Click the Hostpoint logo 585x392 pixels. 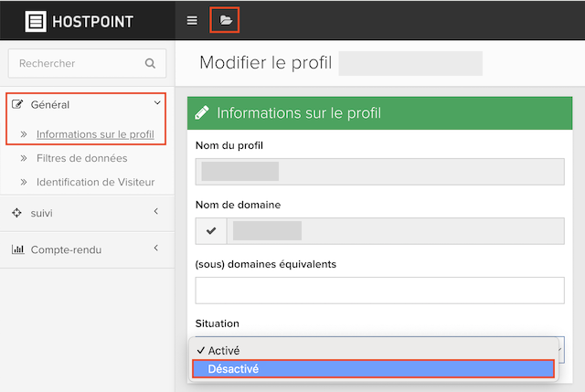click(x=80, y=21)
